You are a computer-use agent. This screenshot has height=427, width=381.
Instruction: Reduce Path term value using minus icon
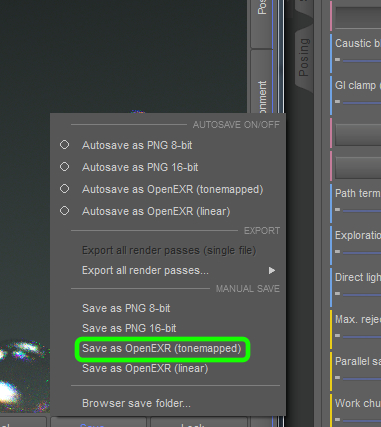[x=338, y=210]
